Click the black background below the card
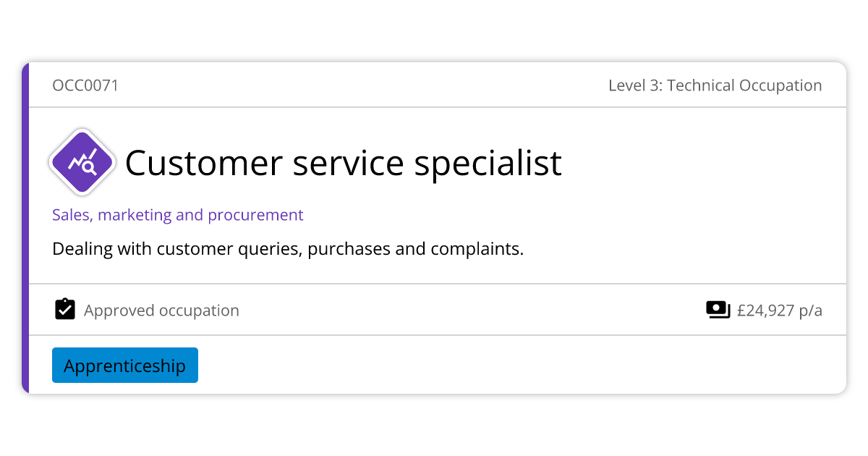The height and width of the screenshot is (456, 868). tap(434, 426)
